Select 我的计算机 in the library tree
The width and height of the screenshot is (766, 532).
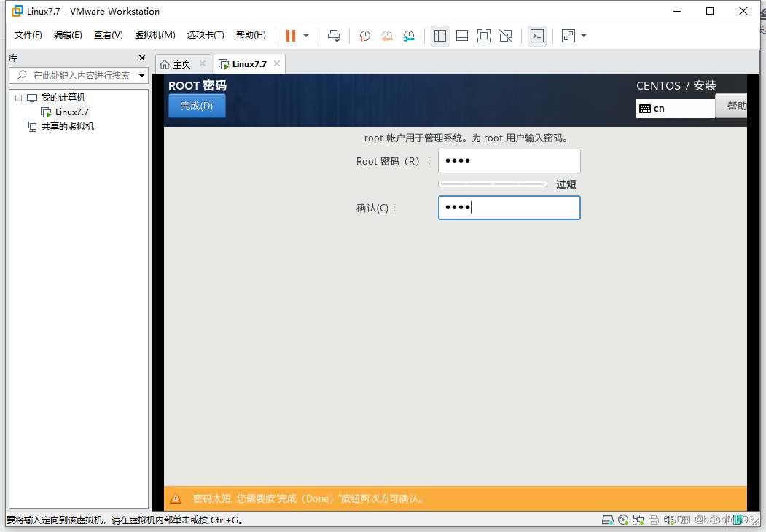coord(63,98)
